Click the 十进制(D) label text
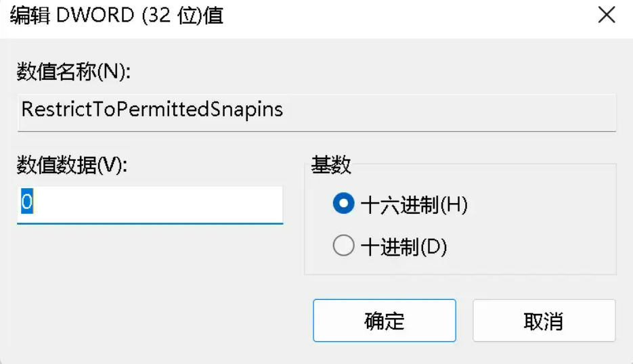633x364 pixels. tap(404, 247)
